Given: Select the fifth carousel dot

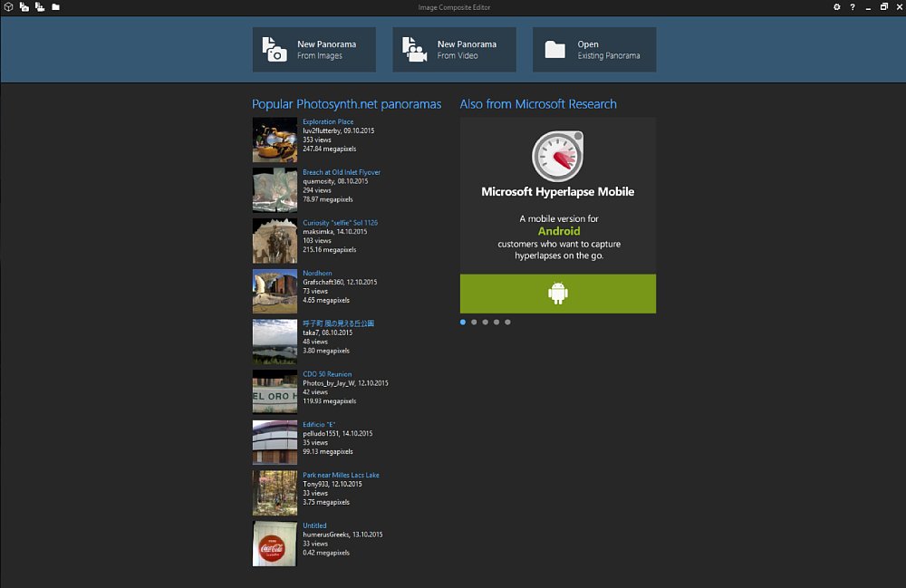Looking at the screenshot, I should click(507, 323).
